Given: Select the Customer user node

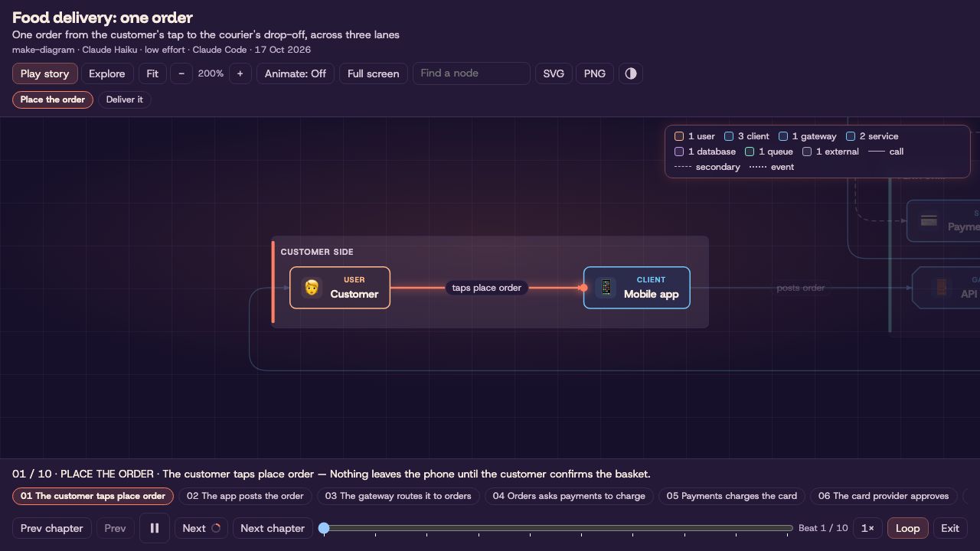Looking at the screenshot, I should tap(340, 288).
